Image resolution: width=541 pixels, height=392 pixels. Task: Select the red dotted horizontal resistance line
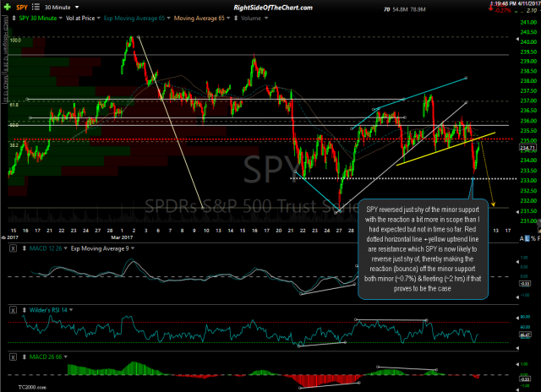262,139
